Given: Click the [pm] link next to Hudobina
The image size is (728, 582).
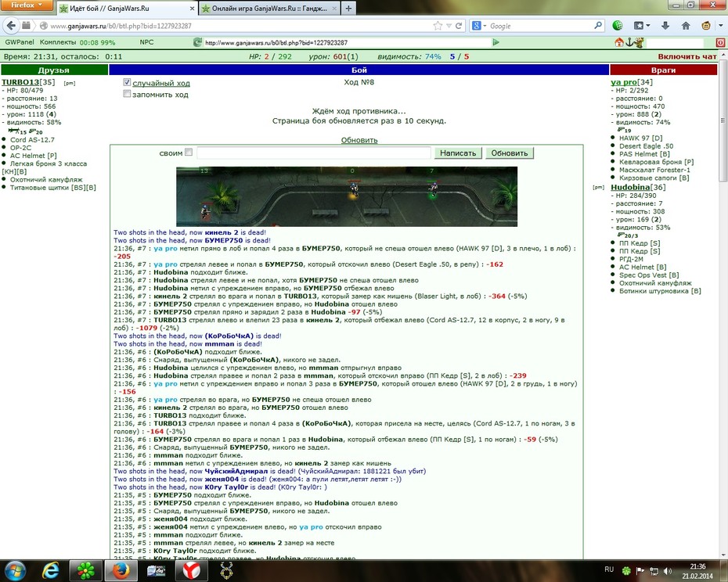Looking at the screenshot, I should 599,188.
